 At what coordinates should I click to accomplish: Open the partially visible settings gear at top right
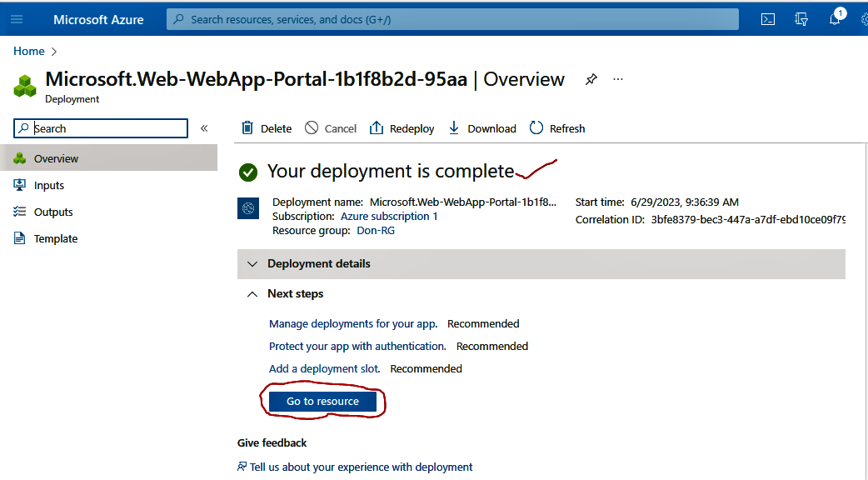[864, 19]
